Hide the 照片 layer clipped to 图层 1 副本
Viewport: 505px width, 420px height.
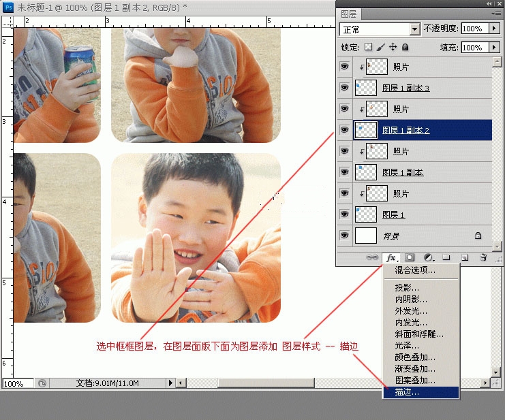coord(345,151)
